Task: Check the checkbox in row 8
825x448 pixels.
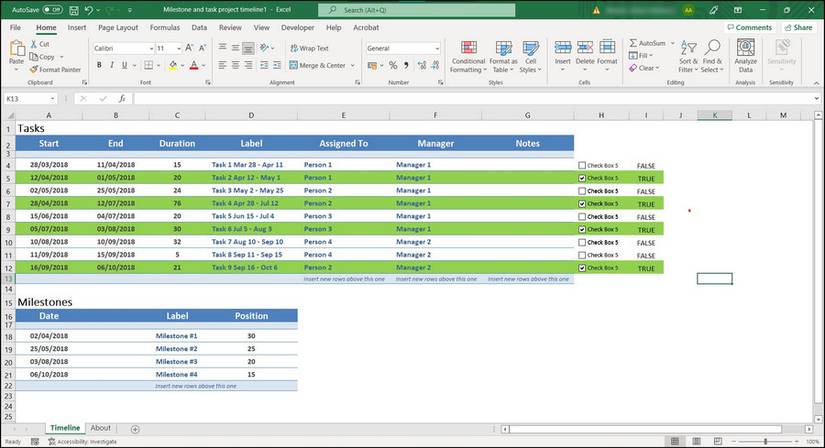Action: coord(582,216)
